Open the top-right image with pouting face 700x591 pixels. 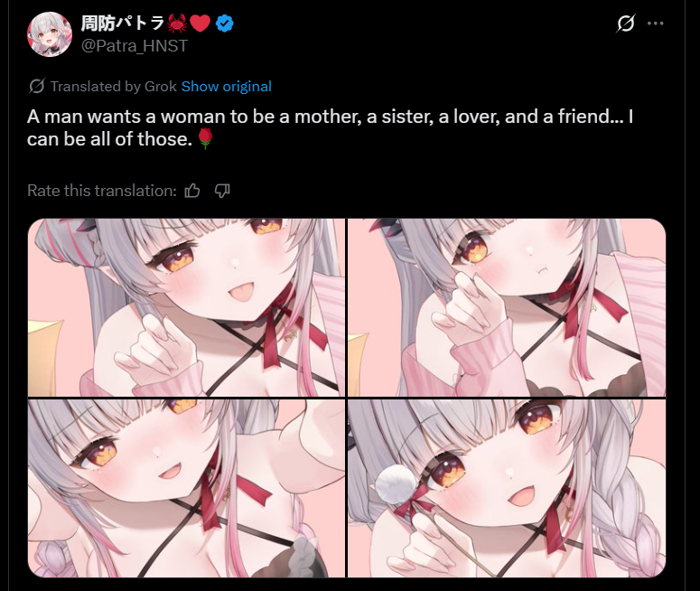click(507, 307)
